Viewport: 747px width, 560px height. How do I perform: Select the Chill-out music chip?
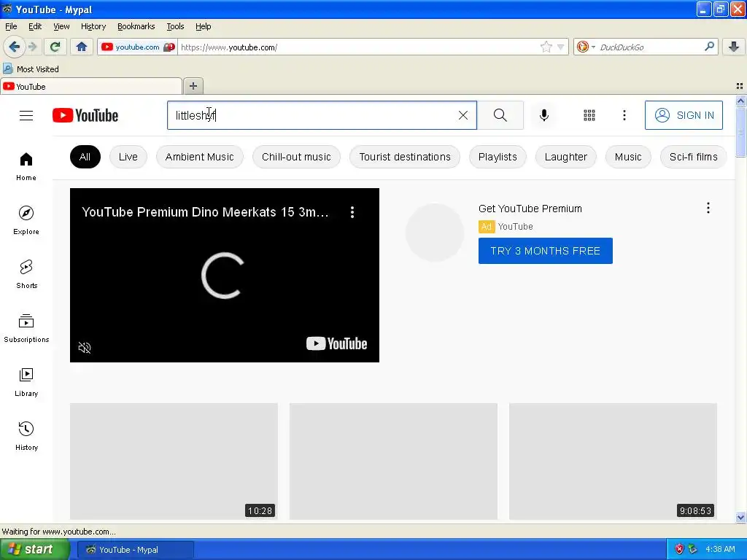click(296, 157)
